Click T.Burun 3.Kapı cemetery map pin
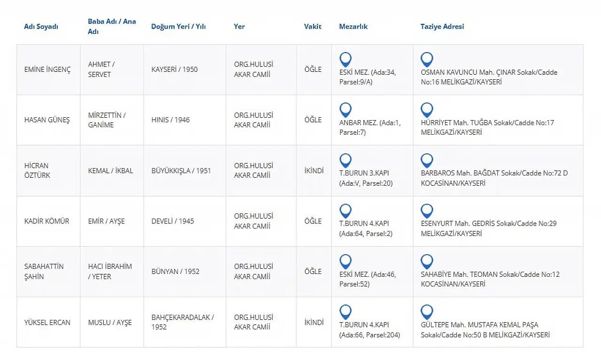Image resolution: width=601 pixels, height=364 pixels. [346, 160]
